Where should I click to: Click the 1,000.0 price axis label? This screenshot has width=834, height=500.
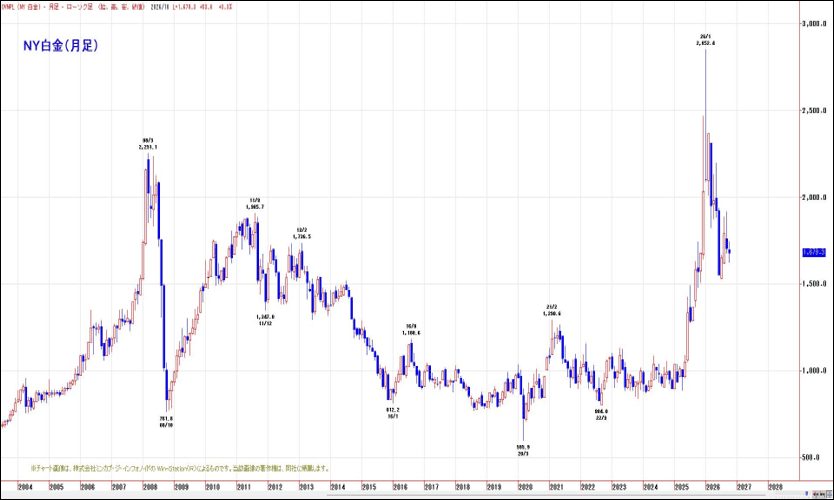pyautogui.click(x=814, y=371)
